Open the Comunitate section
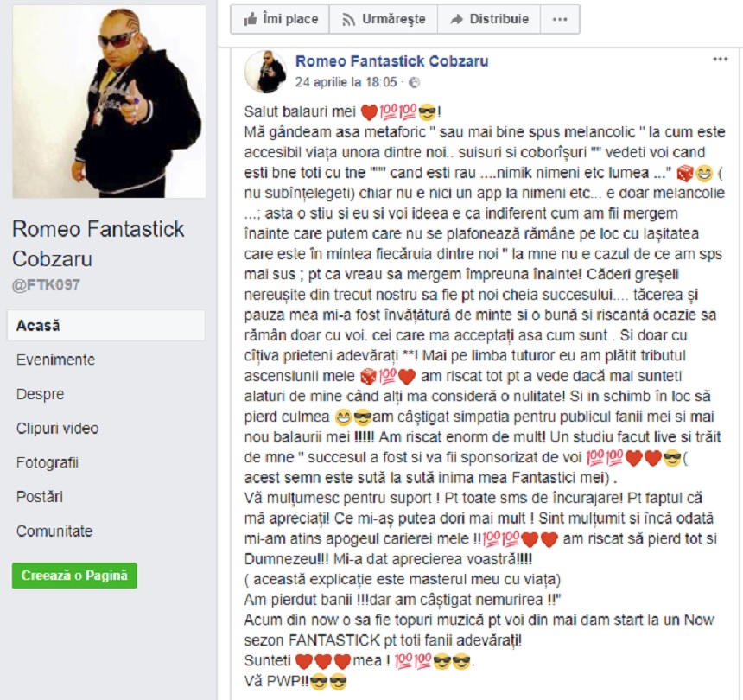 pos(54,531)
